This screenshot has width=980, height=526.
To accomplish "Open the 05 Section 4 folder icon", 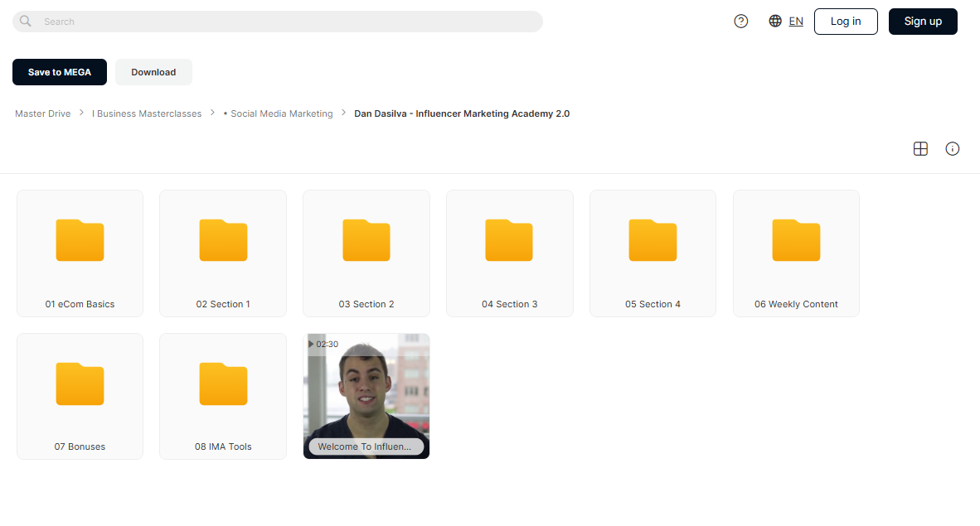I will click(653, 240).
